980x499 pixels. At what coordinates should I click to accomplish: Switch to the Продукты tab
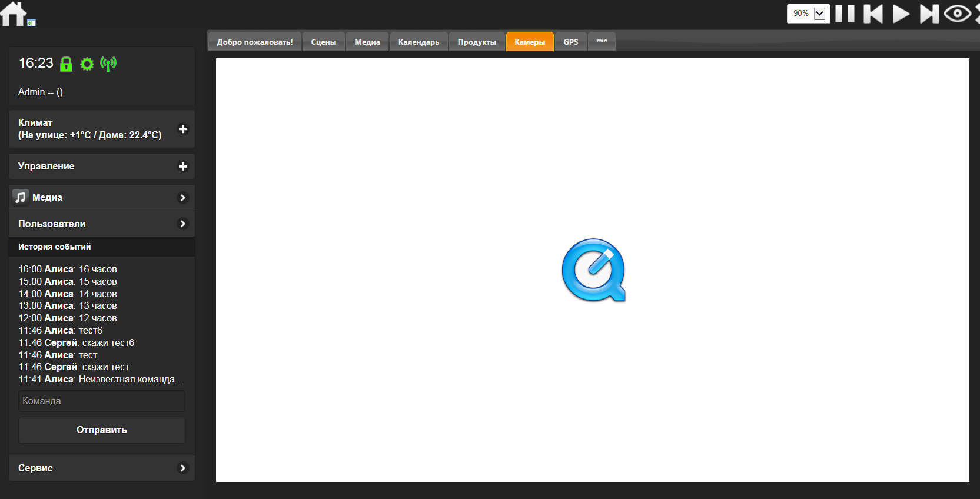point(477,42)
